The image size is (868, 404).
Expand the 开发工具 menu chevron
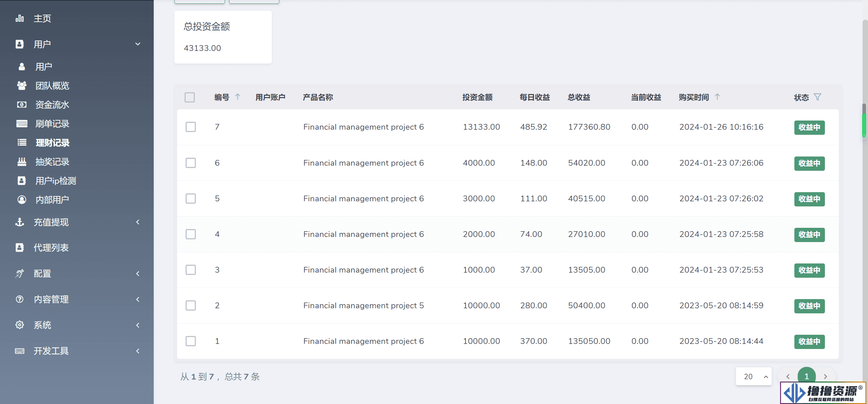138,351
